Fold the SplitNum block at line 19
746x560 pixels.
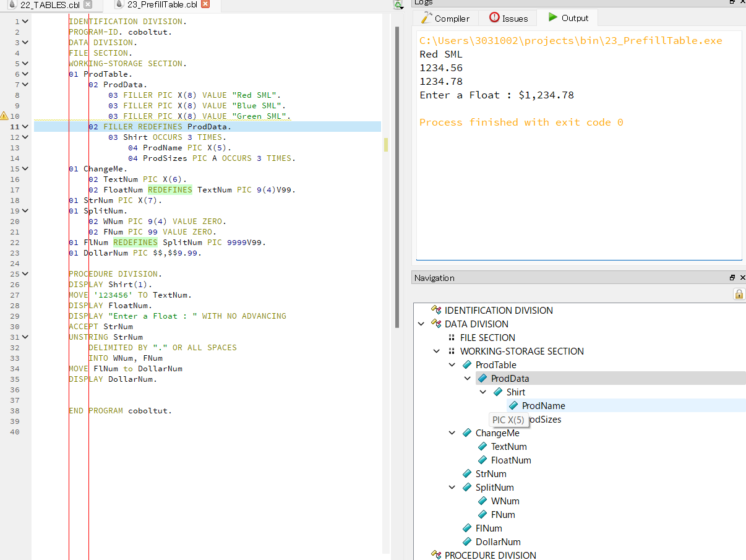[25, 210]
